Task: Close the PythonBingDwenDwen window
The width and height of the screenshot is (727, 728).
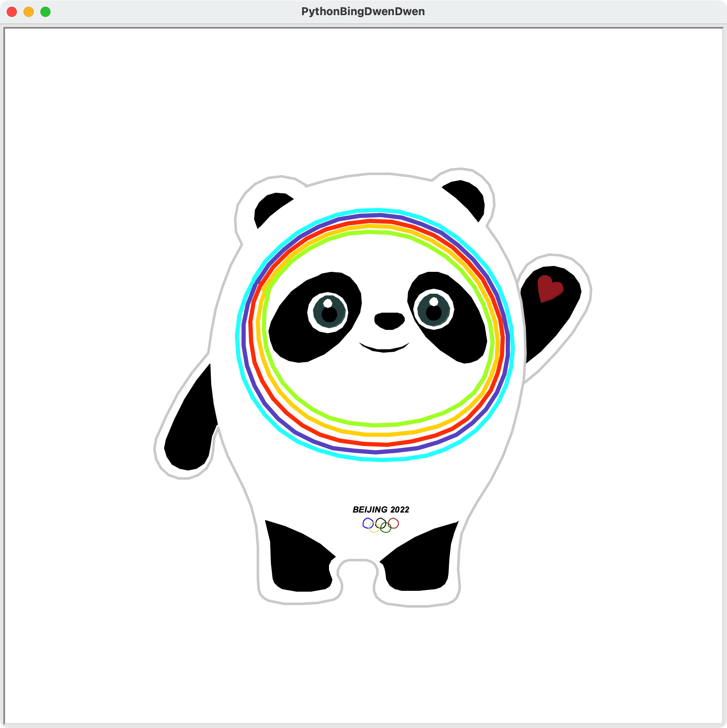Action: 12,12
